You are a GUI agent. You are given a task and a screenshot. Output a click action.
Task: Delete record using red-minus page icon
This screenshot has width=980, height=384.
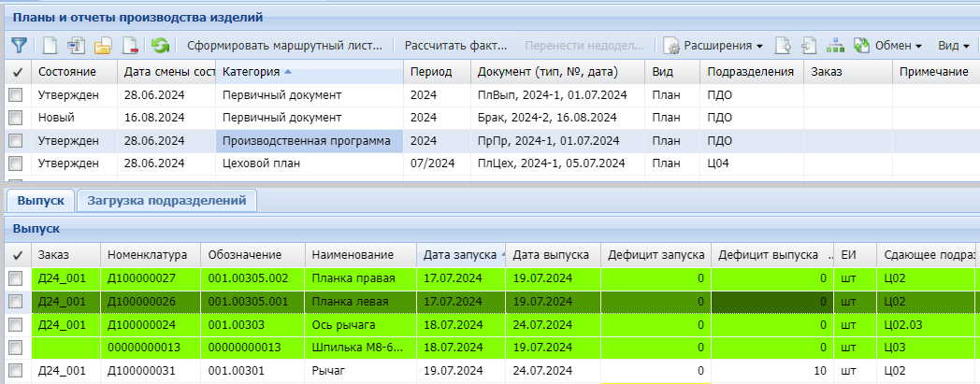130,45
